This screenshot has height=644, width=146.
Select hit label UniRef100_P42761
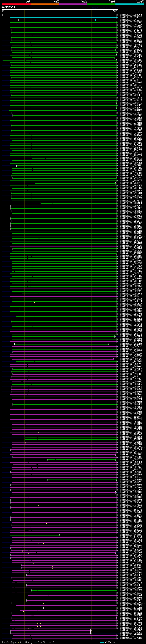(x=131, y=361)
